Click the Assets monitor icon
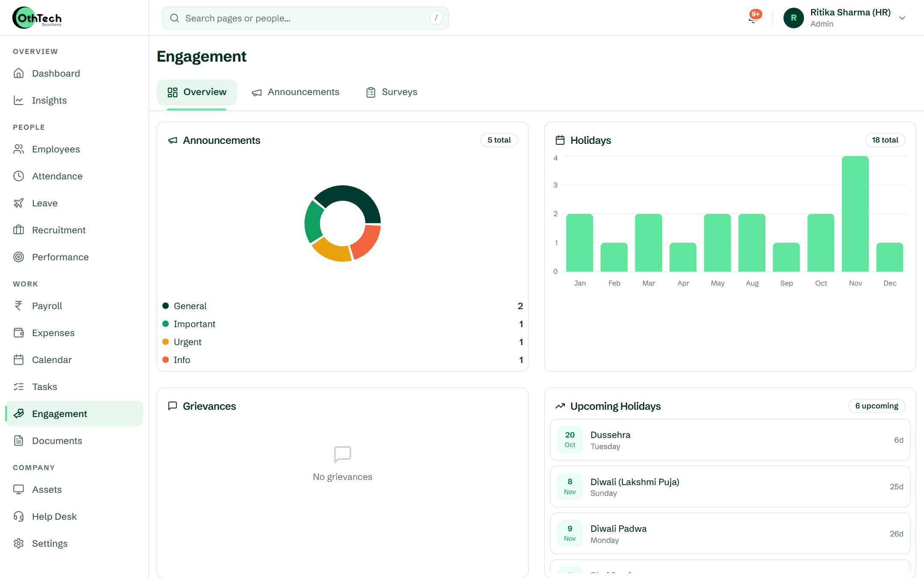 click(x=18, y=489)
